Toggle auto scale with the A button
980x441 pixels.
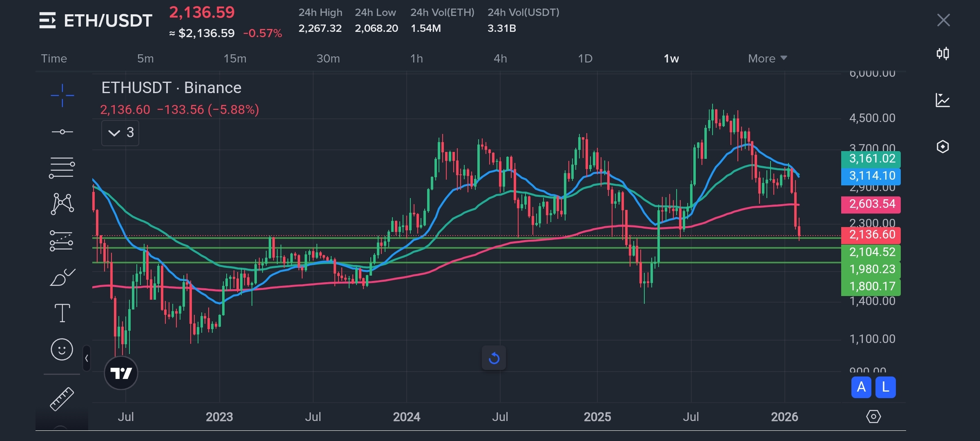click(861, 387)
